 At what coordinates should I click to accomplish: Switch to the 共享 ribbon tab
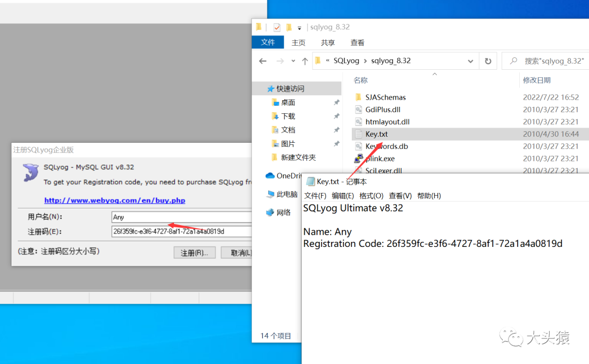328,43
